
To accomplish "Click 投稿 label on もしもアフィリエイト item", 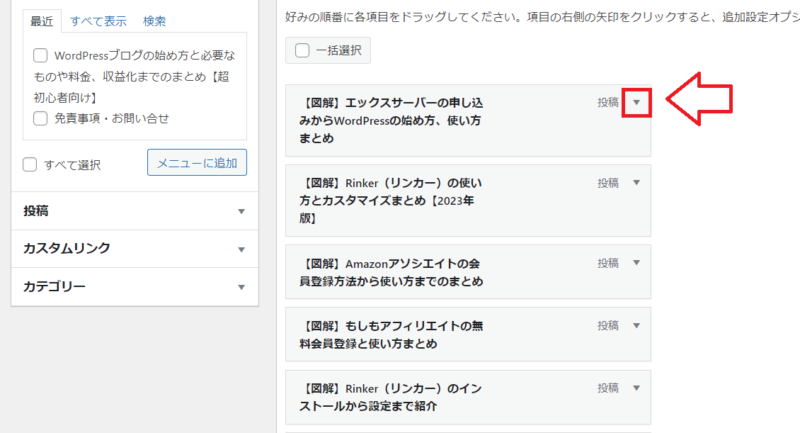I will [x=608, y=325].
